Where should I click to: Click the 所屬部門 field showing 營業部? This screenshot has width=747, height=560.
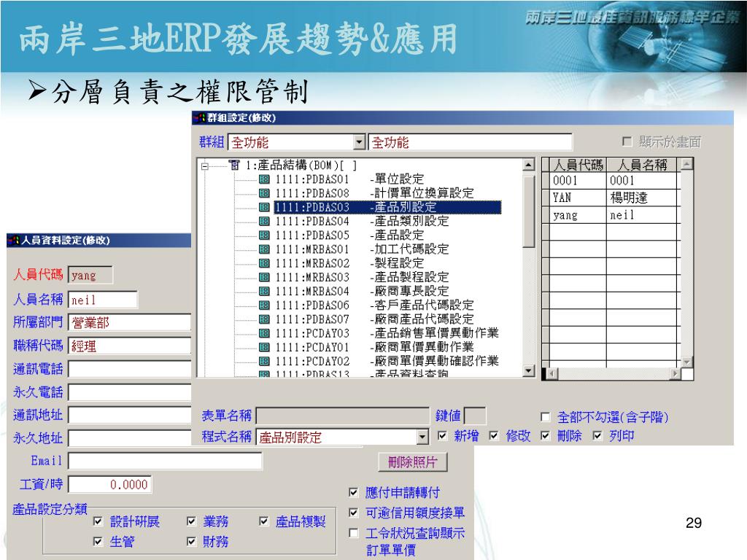[130, 322]
